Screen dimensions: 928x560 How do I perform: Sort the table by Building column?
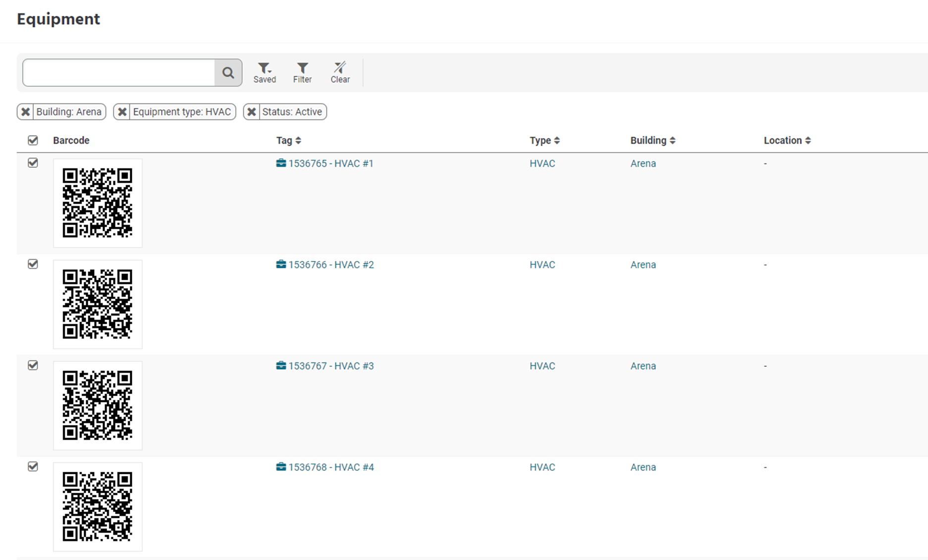pos(653,141)
